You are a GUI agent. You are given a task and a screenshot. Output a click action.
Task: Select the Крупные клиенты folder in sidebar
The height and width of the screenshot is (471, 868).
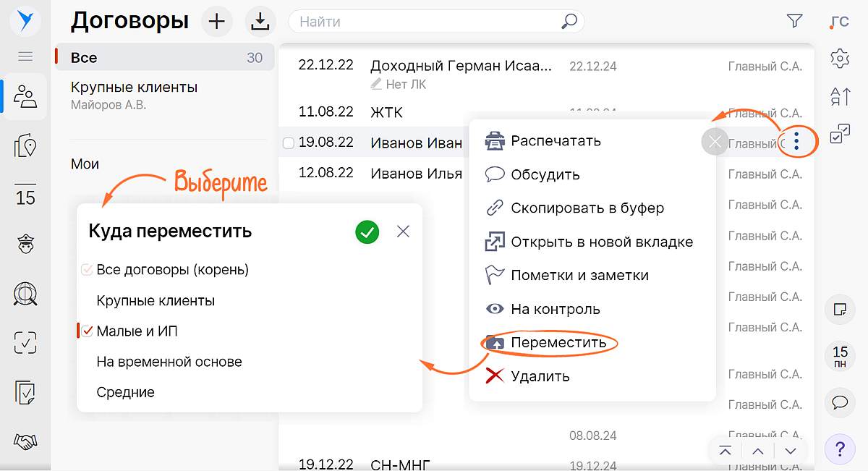(x=135, y=88)
